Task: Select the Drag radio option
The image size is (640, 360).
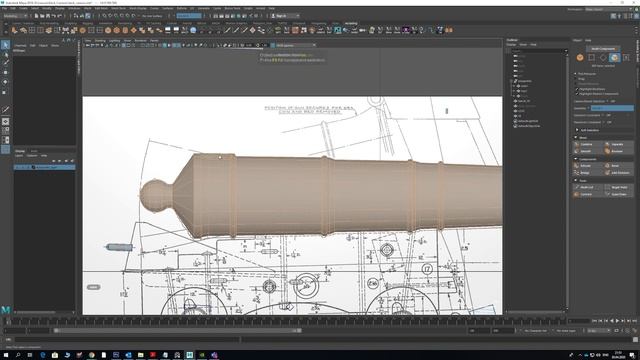Action: point(576,79)
